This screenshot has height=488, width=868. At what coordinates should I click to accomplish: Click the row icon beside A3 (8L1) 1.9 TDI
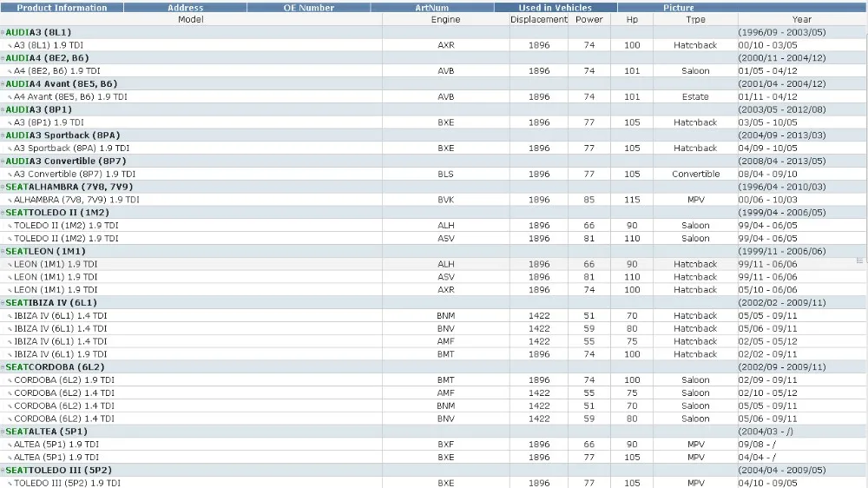10,46
